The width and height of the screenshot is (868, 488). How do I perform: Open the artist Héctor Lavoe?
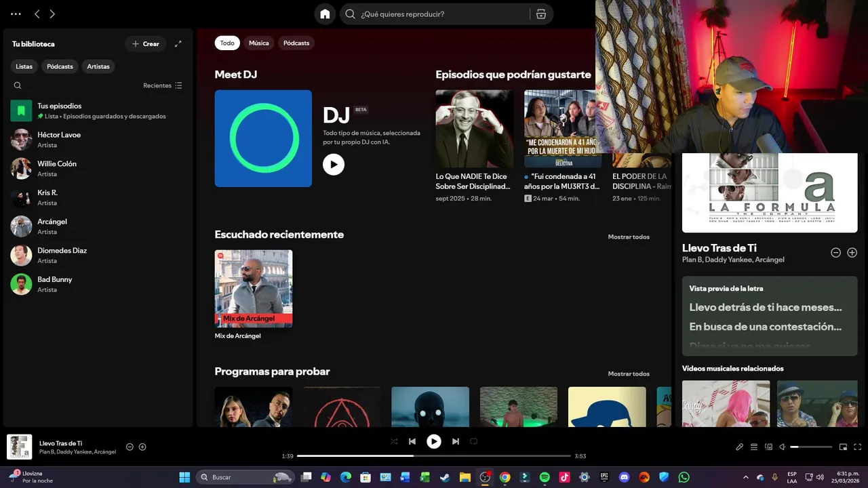(x=98, y=140)
